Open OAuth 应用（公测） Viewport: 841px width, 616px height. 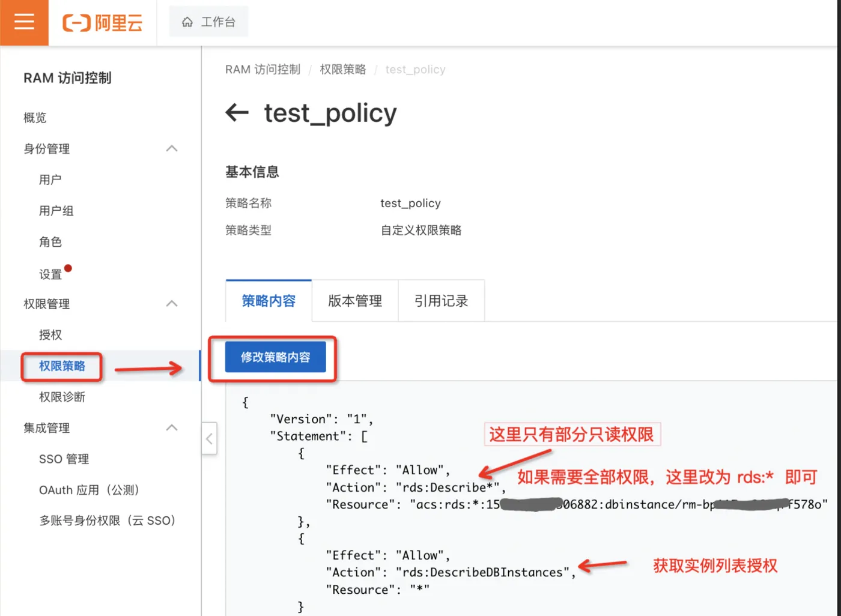(90, 490)
